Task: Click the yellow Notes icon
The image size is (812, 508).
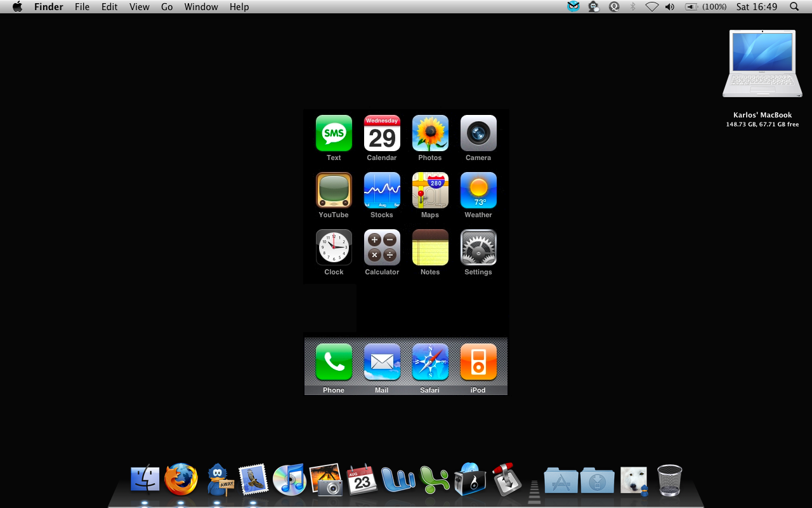Action: click(x=430, y=247)
